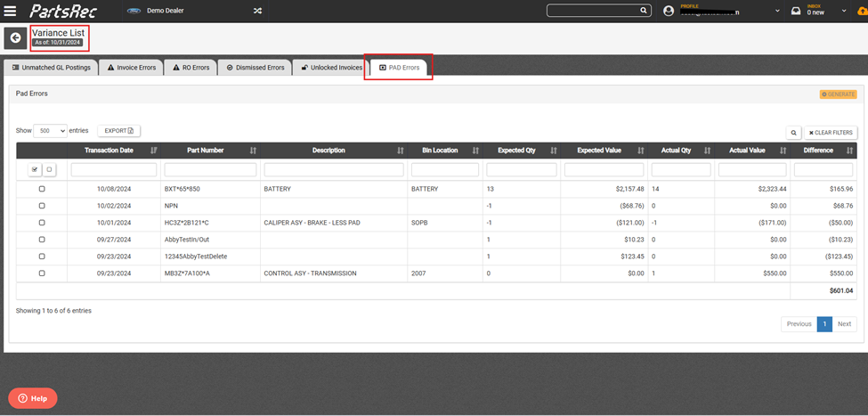Switch to Unmatched GL Postings tab
The image size is (868, 416).
(51, 68)
